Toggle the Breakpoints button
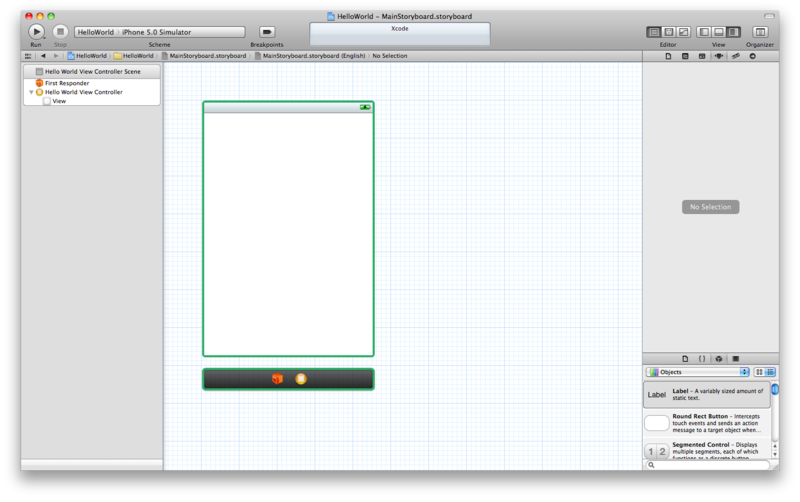The image size is (800, 502). (266, 32)
